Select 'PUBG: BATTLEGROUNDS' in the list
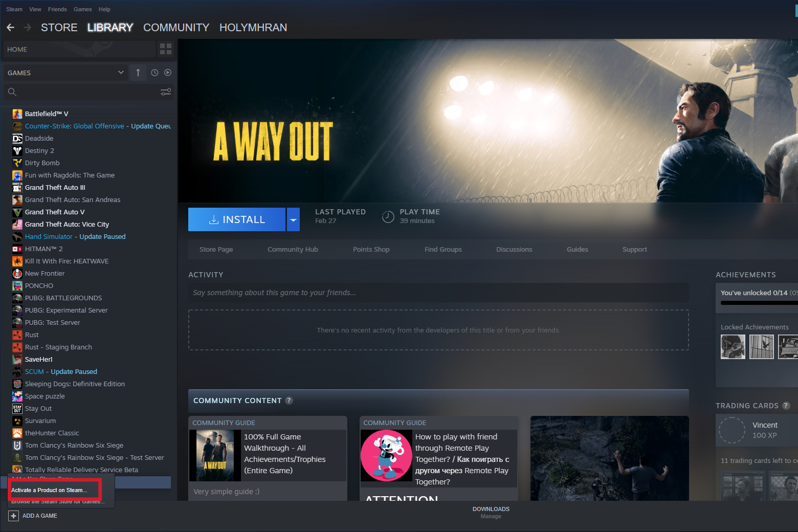798x532 pixels. (x=63, y=298)
